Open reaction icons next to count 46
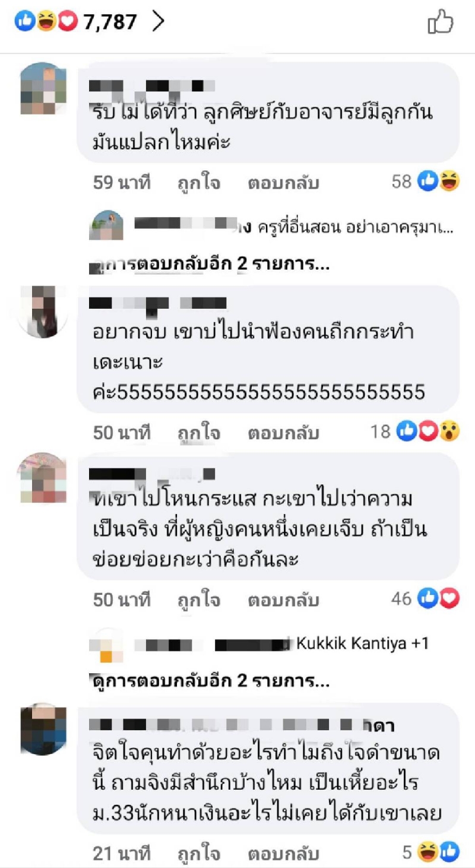 [x=439, y=598]
